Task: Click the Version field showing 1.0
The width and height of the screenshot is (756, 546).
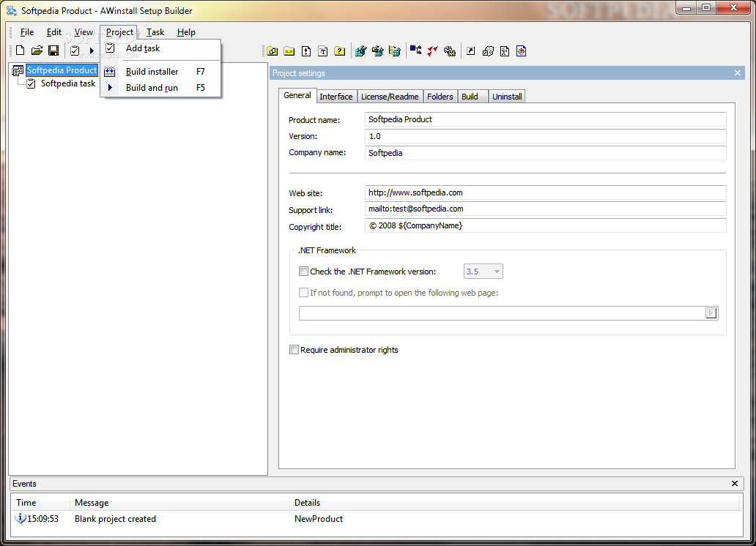Action: coord(545,136)
